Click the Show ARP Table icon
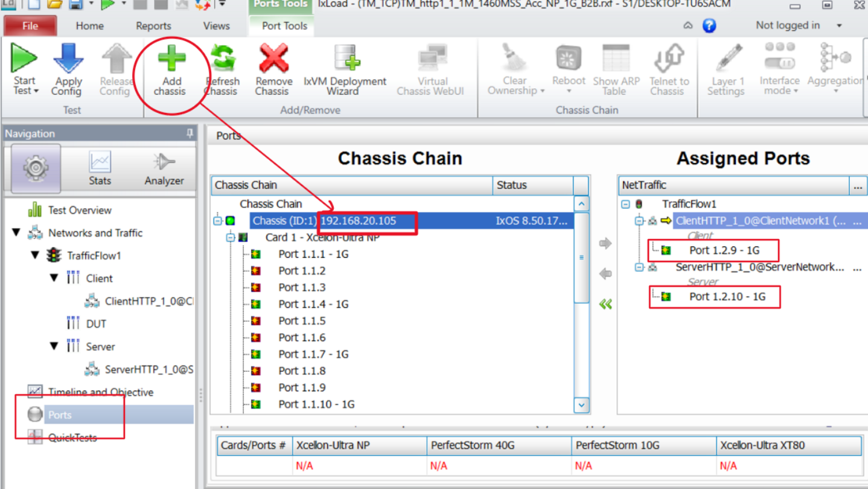868x489 pixels. pyautogui.click(x=616, y=59)
